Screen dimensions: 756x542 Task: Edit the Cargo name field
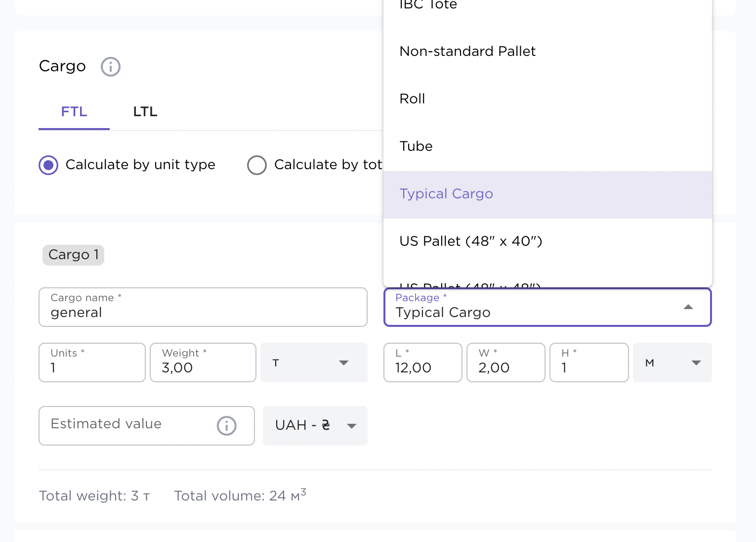point(203,307)
